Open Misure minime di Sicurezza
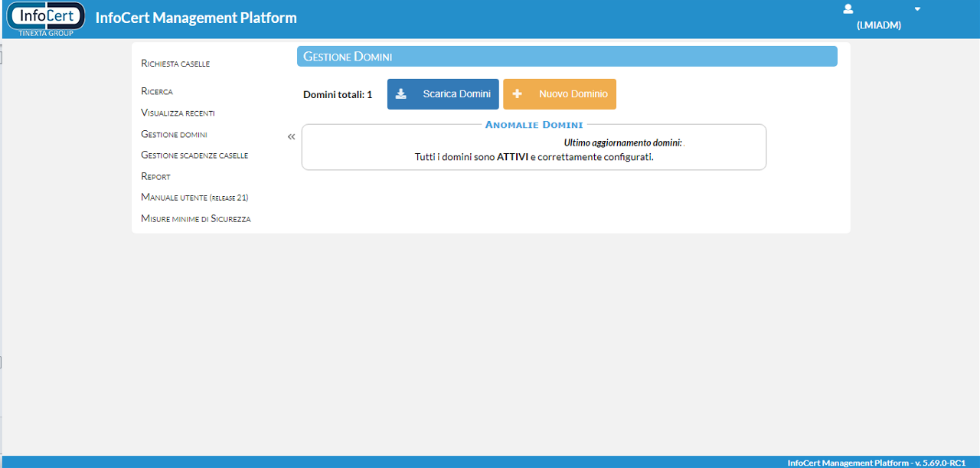 [196, 219]
